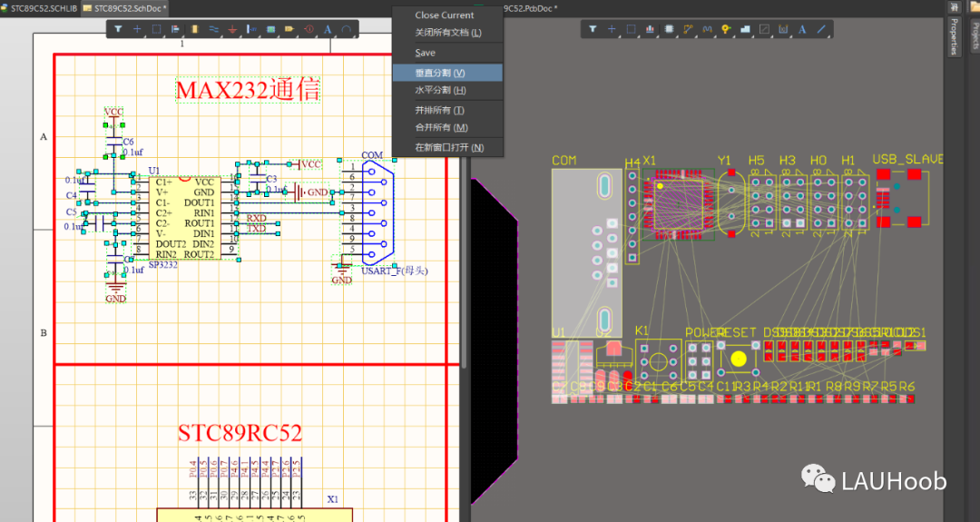Select the tune length tool
The height and width of the screenshot is (522, 980).
pyautogui.click(x=708, y=29)
